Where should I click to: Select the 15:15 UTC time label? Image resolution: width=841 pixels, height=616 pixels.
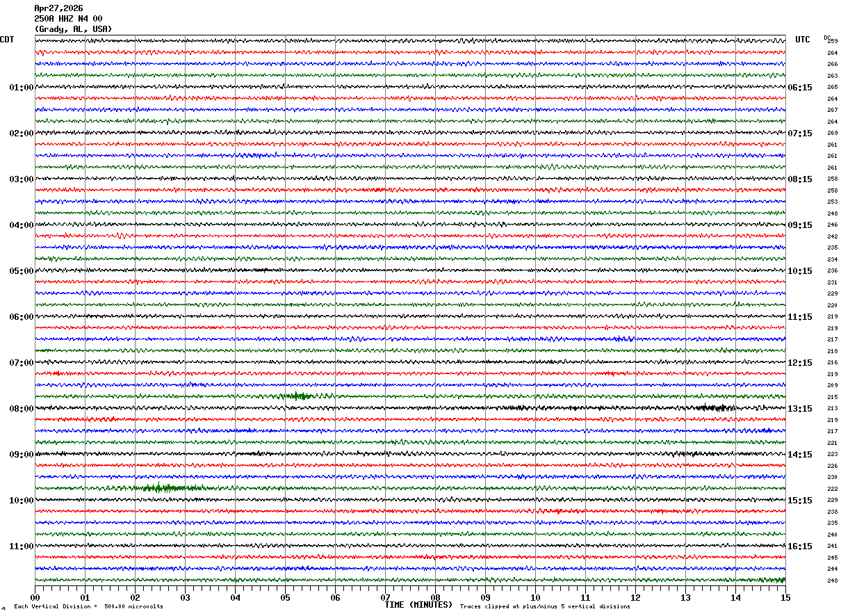pos(800,501)
